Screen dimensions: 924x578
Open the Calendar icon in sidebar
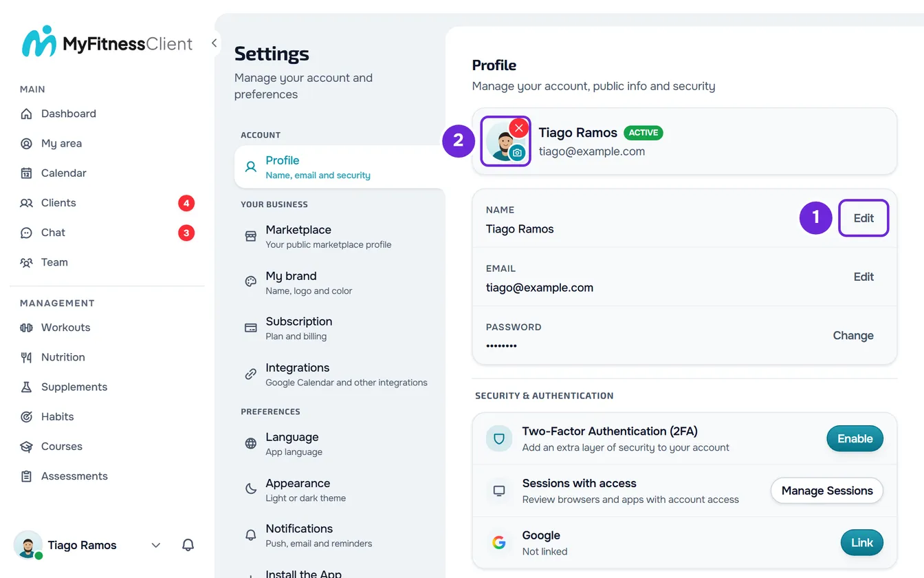click(26, 173)
